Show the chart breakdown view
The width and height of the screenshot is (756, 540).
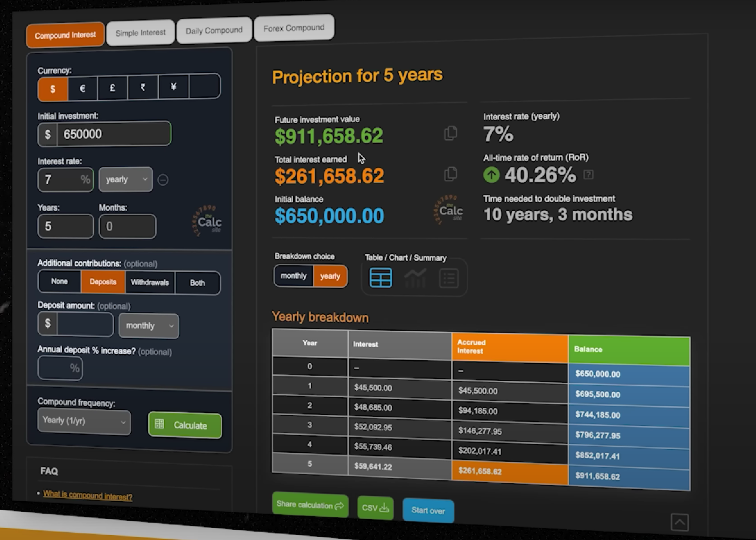[416, 278]
